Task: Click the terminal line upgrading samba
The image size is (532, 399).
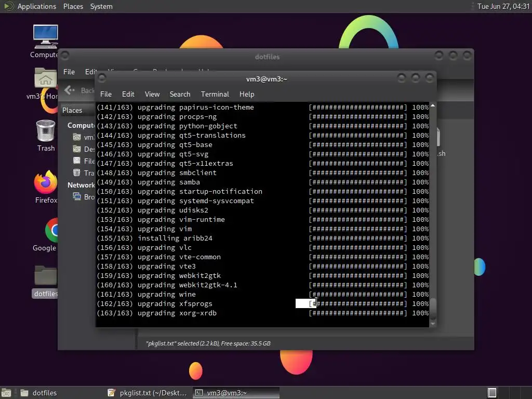Action: coord(262,182)
